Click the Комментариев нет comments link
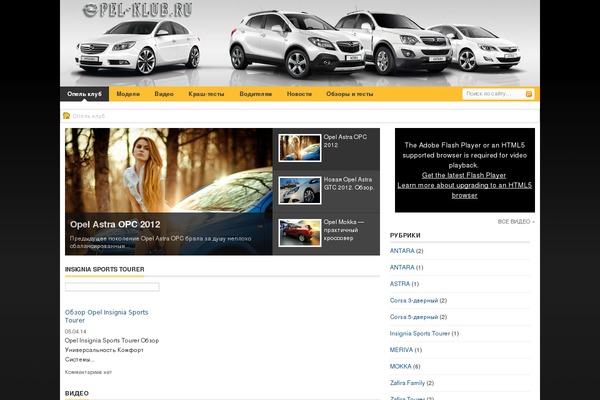Screen dimensions: 600x400 88,372
